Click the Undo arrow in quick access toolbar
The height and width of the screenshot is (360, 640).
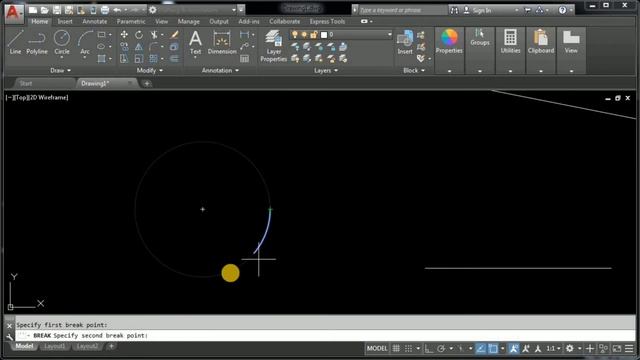pos(117,10)
